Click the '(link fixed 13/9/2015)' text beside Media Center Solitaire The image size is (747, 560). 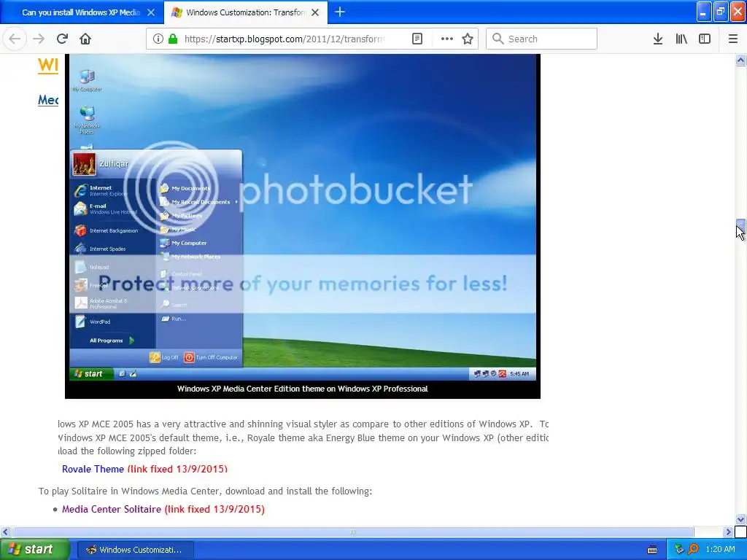[x=214, y=509]
